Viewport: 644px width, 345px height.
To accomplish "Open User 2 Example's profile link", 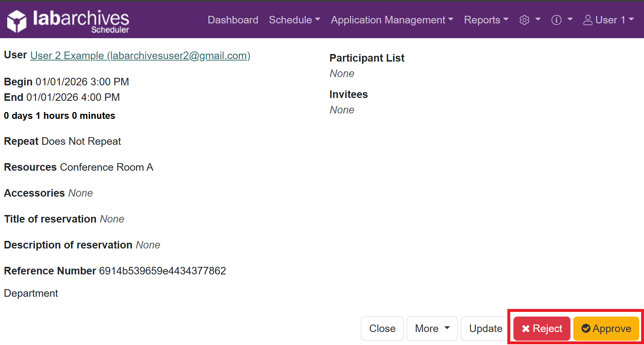I will click(140, 55).
